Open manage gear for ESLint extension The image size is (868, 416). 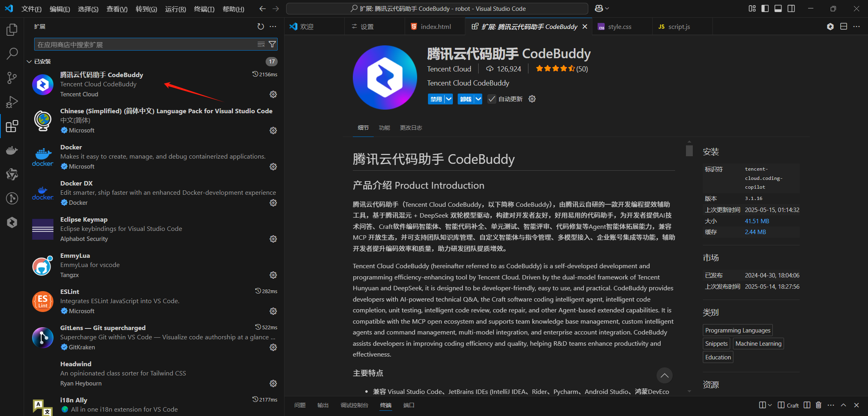(x=273, y=311)
